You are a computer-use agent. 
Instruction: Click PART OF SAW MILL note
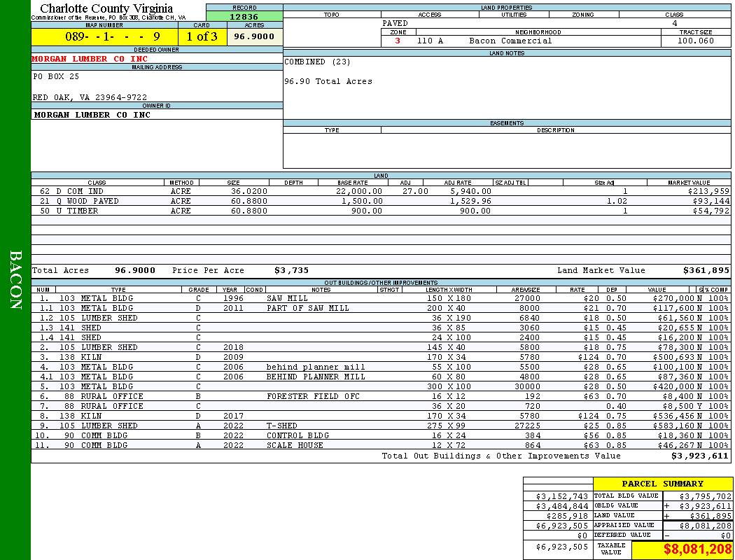(308, 309)
